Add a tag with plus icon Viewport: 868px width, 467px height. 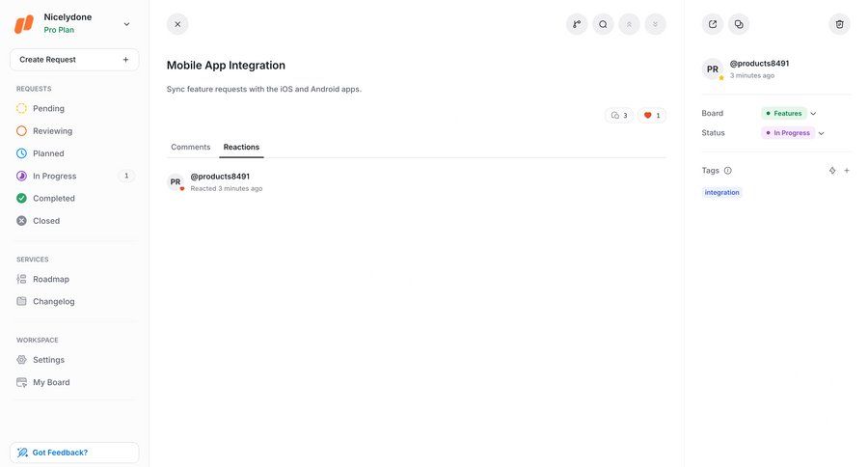point(847,171)
